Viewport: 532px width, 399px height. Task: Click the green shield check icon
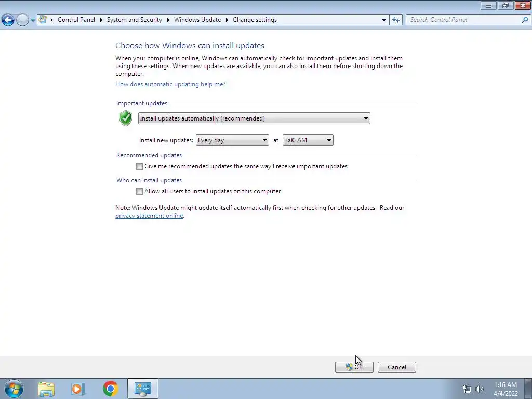click(126, 118)
